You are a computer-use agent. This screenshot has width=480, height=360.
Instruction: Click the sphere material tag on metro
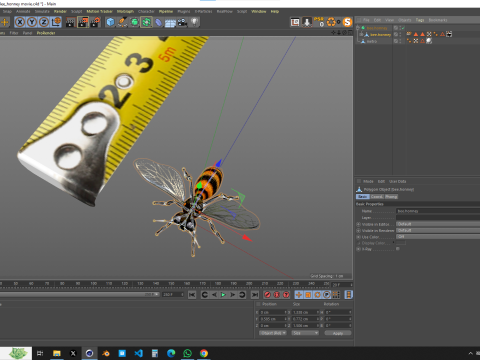coord(429,41)
